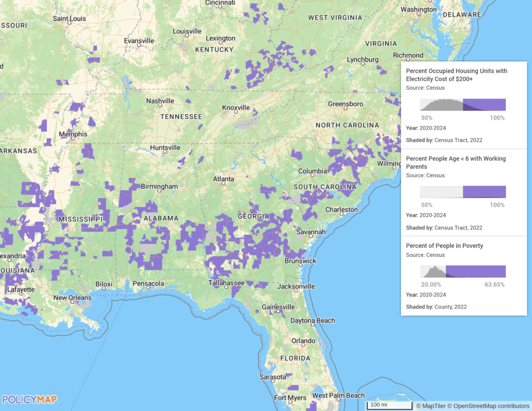This screenshot has width=532, height=411.
Task: Click the poverty percentage range histogram
Action: [x=462, y=271]
